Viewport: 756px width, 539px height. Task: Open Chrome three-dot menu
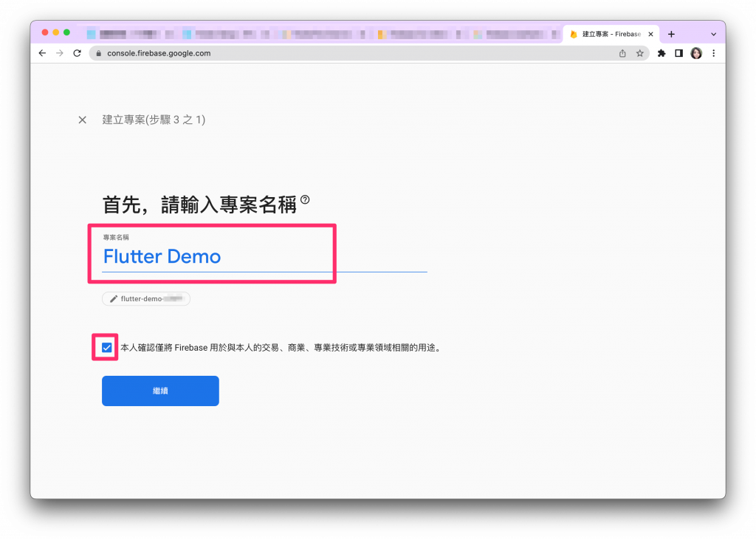(x=714, y=53)
